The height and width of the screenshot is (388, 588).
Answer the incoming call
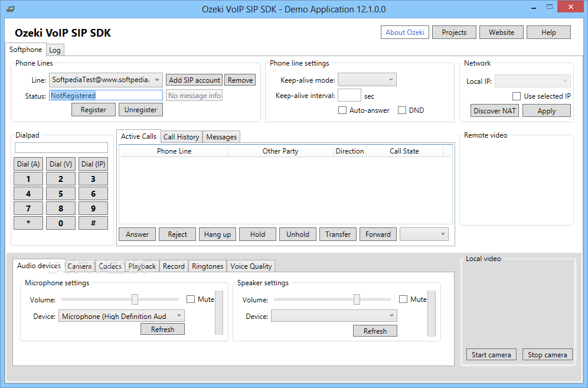[x=137, y=234]
